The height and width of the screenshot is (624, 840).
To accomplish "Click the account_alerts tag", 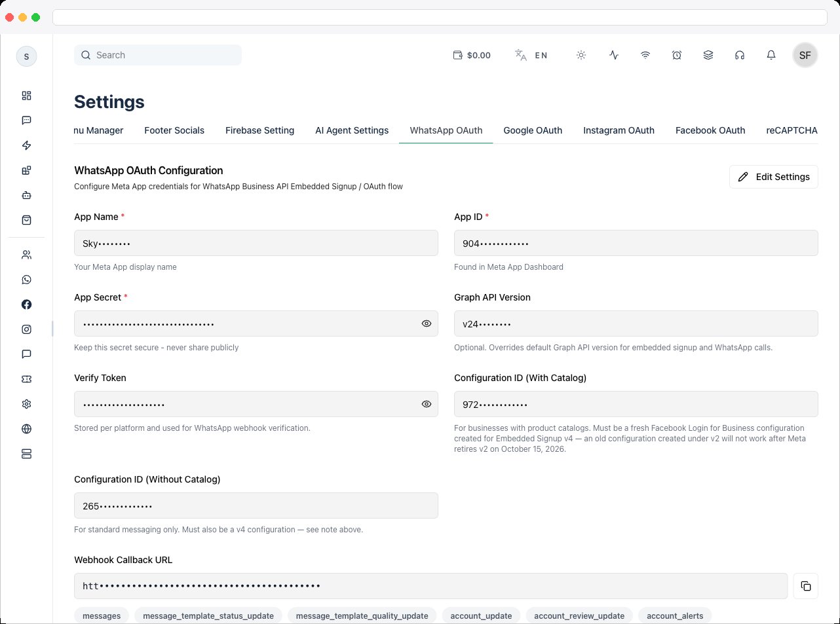I will (675, 615).
